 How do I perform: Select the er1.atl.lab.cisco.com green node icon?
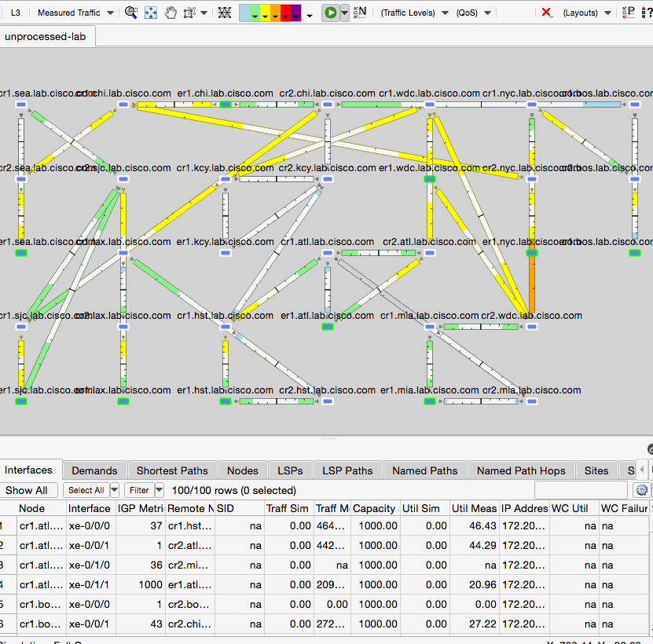[328, 327]
